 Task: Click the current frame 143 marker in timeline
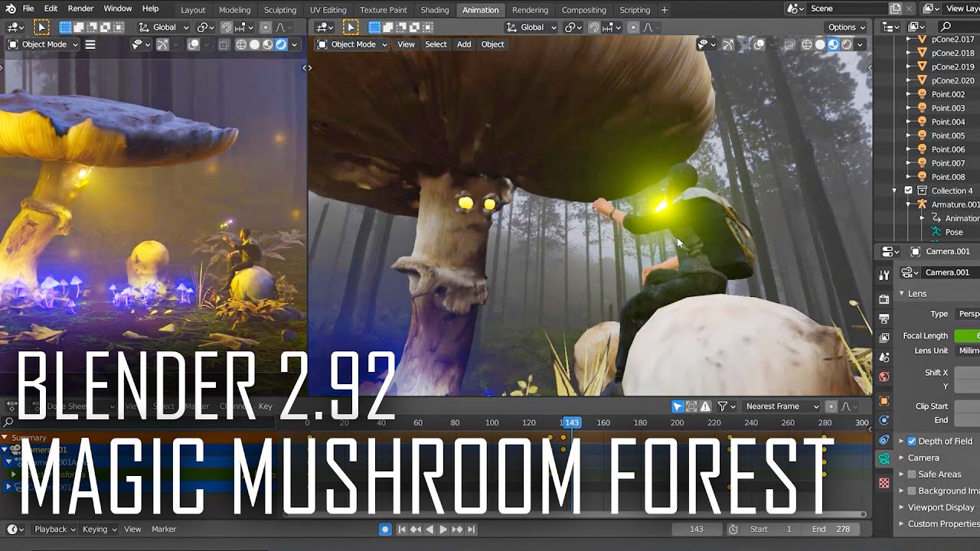[570, 422]
